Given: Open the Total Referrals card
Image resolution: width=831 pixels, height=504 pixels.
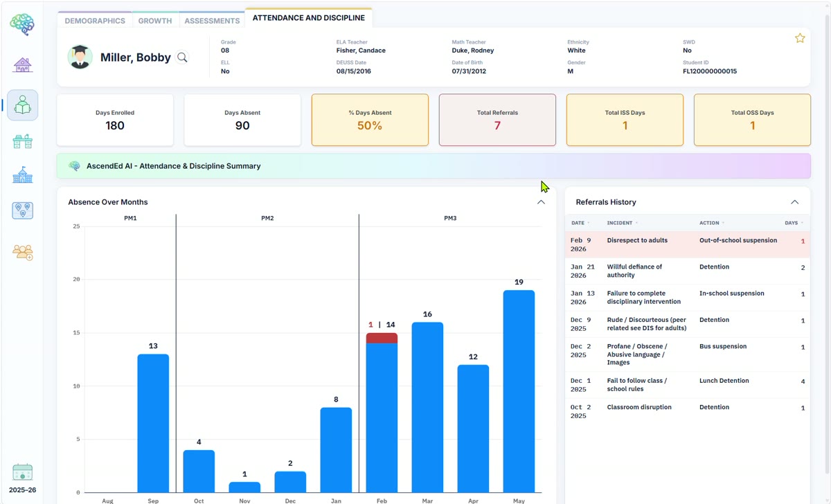Looking at the screenshot, I should 497,120.
